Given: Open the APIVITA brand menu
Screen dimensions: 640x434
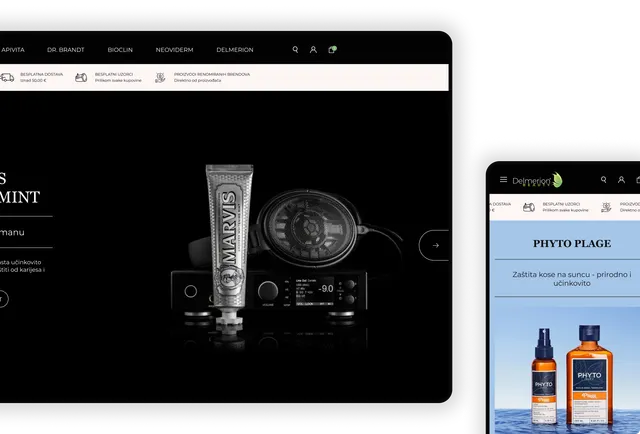Looking at the screenshot, I should 13,50.
